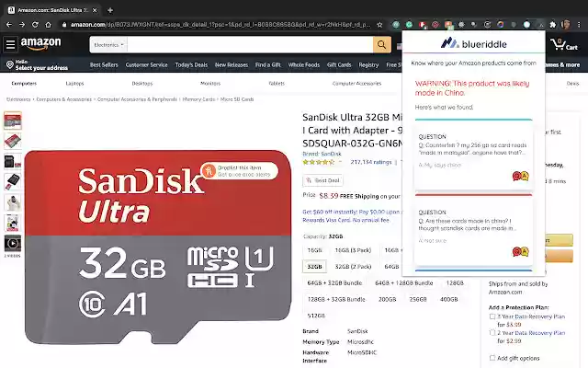The width and height of the screenshot is (588, 368).
Task: Click the Droplist this item badge
Action: pos(239,171)
